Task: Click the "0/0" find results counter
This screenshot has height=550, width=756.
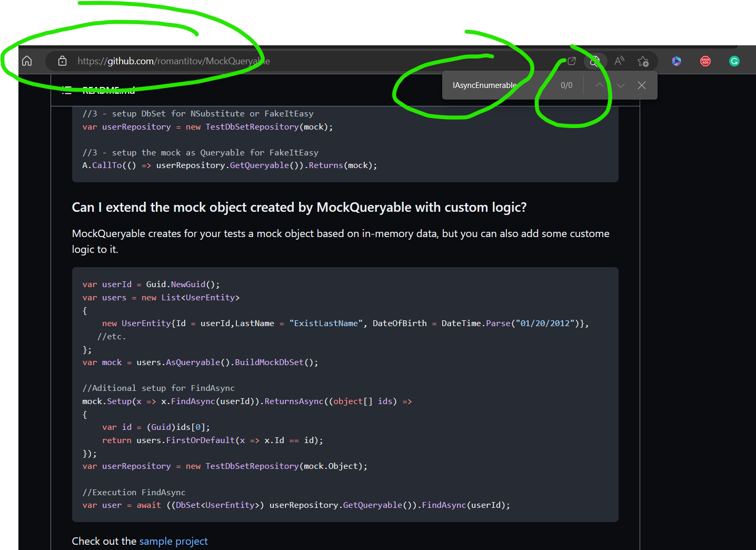Action: click(566, 85)
